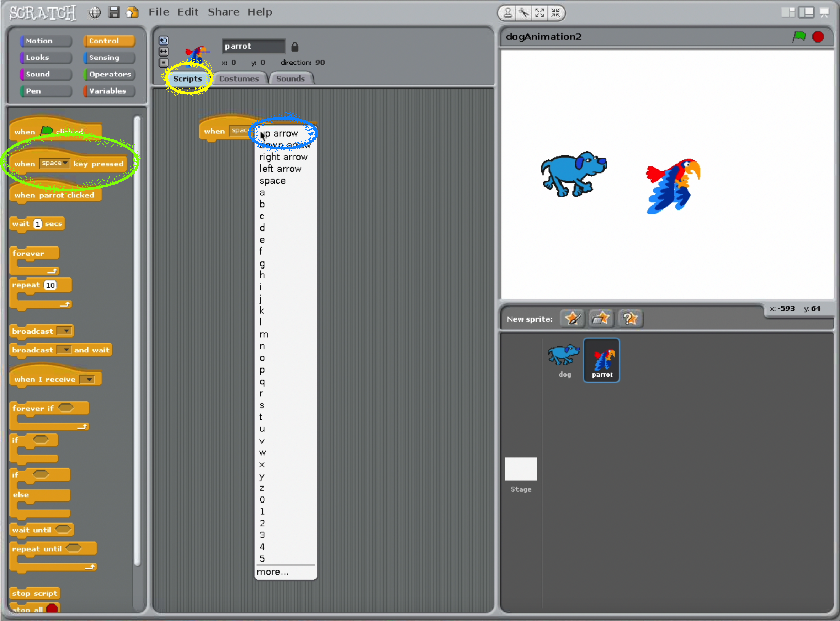The image size is (840, 621).
Task: Choose 'right arrow' from key list
Action: tap(283, 157)
